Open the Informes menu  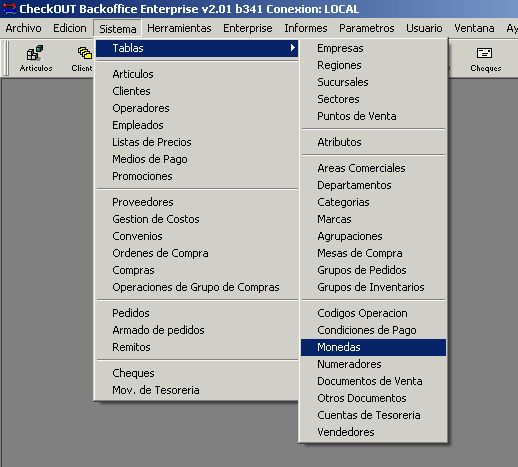click(306, 28)
